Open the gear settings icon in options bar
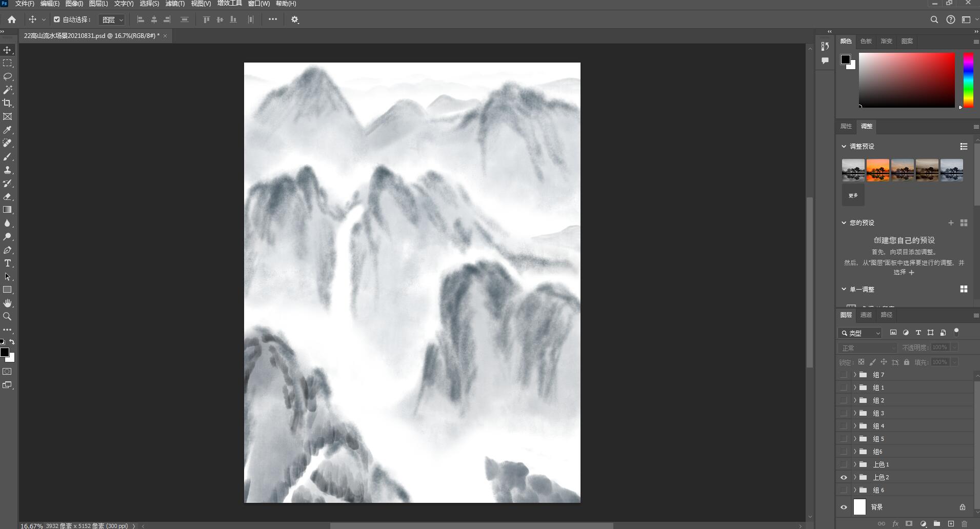 coord(295,19)
